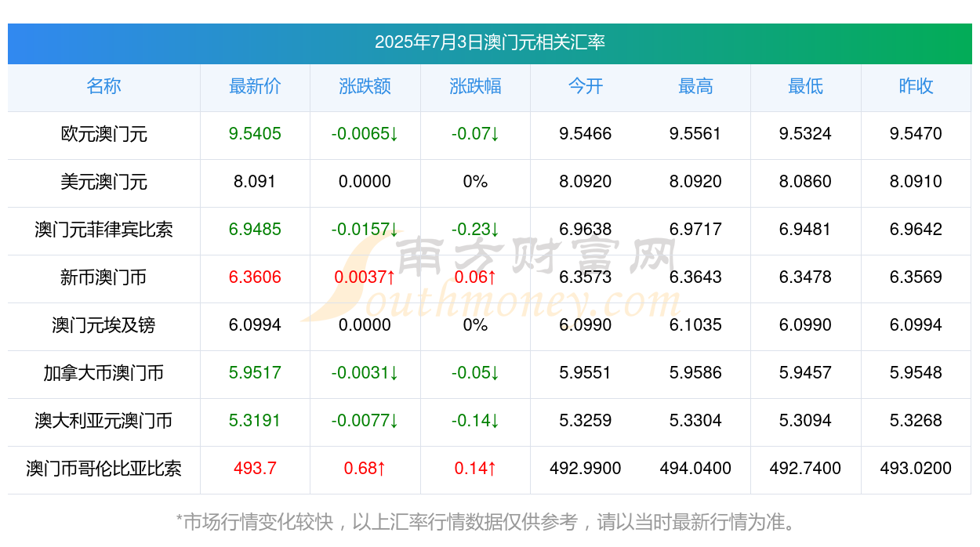Click change percent -0.23↓
Viewport: 980px width, 547px height.
tap(475, 230)
